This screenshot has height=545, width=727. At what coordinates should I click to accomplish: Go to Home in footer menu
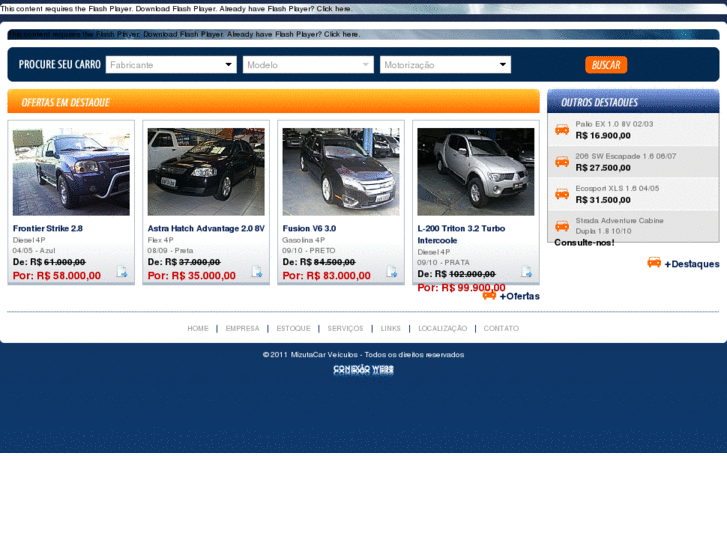(198, 328)
